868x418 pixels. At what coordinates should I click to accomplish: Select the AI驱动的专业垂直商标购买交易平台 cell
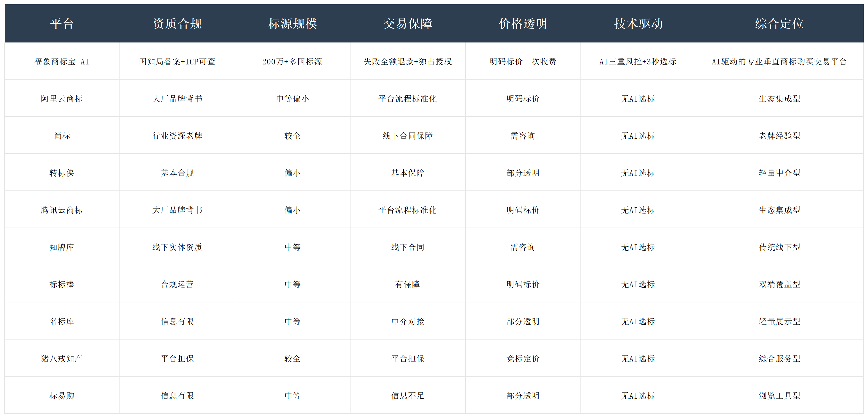coord(779,61)
